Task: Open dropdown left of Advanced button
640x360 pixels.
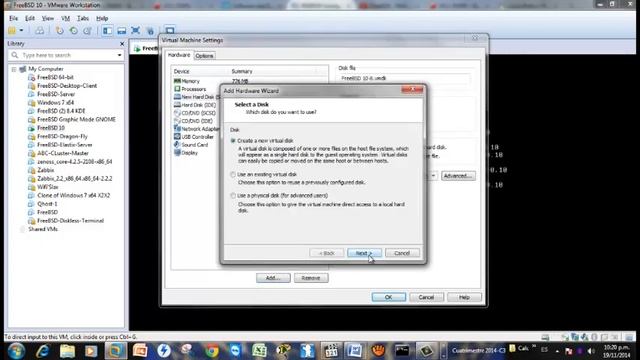Action: 433,176
